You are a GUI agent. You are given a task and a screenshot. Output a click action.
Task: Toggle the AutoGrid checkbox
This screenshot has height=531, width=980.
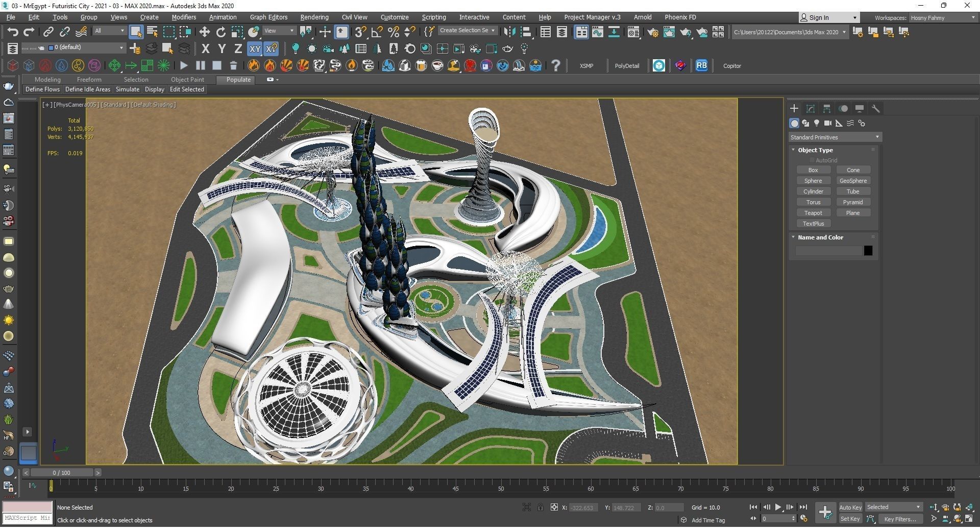click(x=812, y=160)
